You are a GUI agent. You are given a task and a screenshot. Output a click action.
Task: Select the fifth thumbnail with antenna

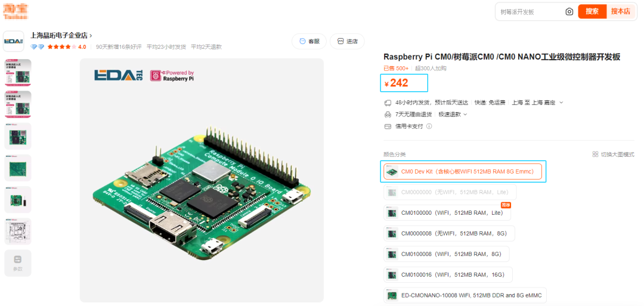[18, 200]
